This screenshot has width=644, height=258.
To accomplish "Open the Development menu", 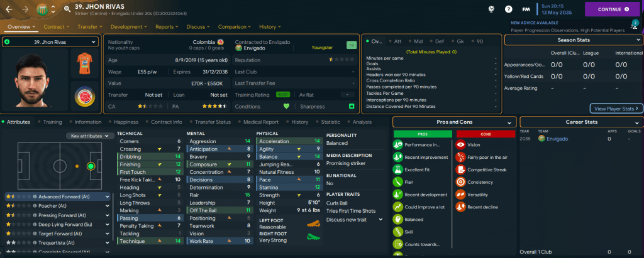I will [x=129, y=27].
